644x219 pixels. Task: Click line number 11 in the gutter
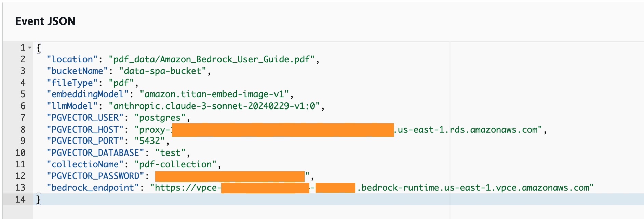(20, 164)
